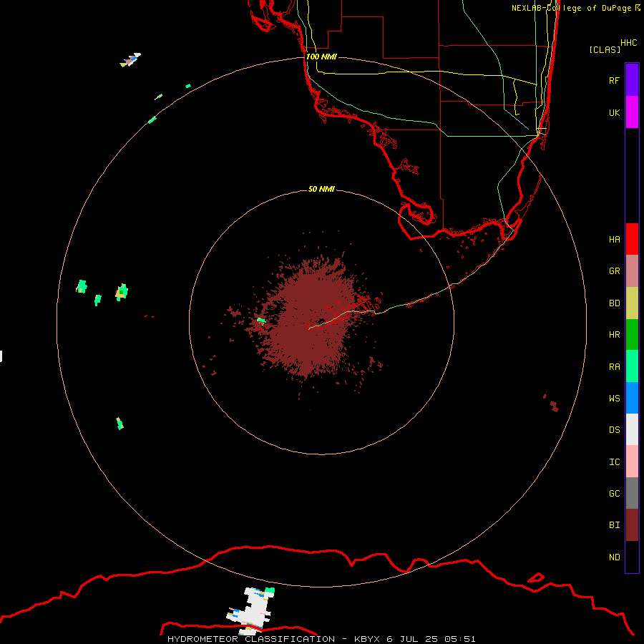
Task: Click the WS blue legend swatch
Action: point(632,398)
